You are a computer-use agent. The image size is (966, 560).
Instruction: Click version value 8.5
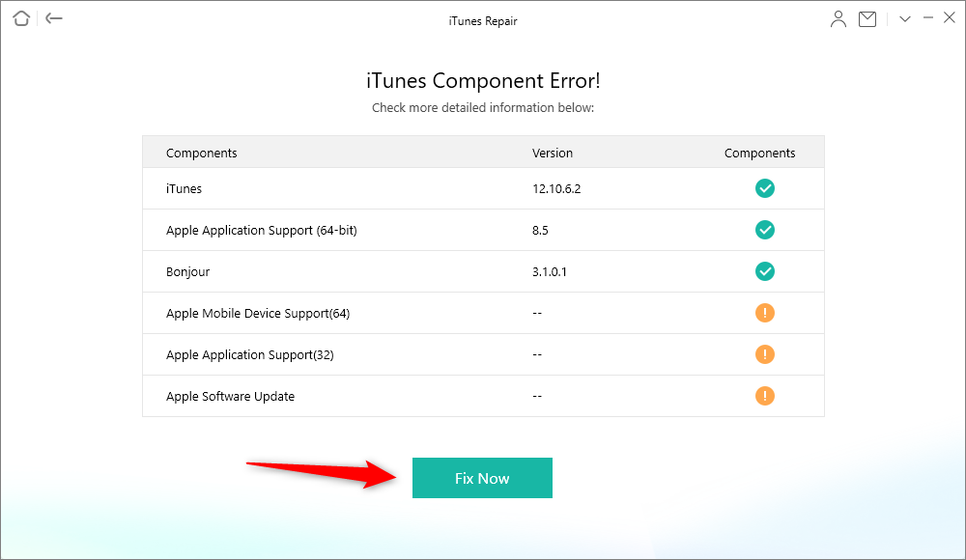tap(540, 231)
